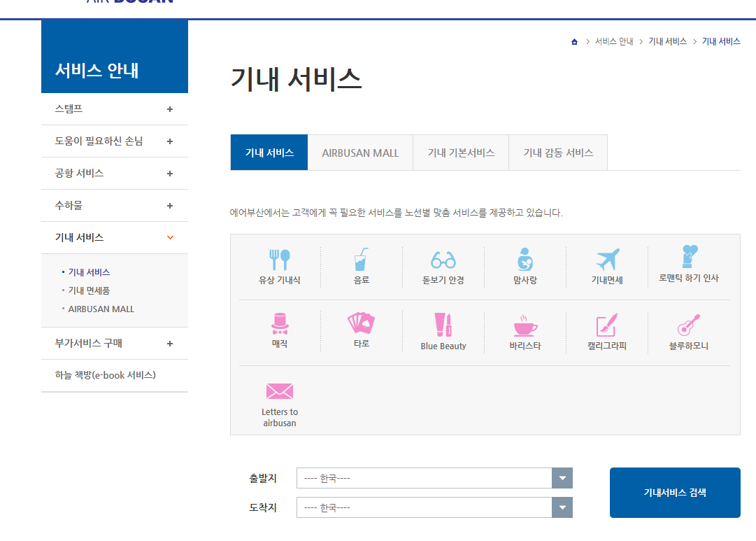Collapse the 기내 서비스 sidebar chevron

pyautogui.click(x=170, y=237)
